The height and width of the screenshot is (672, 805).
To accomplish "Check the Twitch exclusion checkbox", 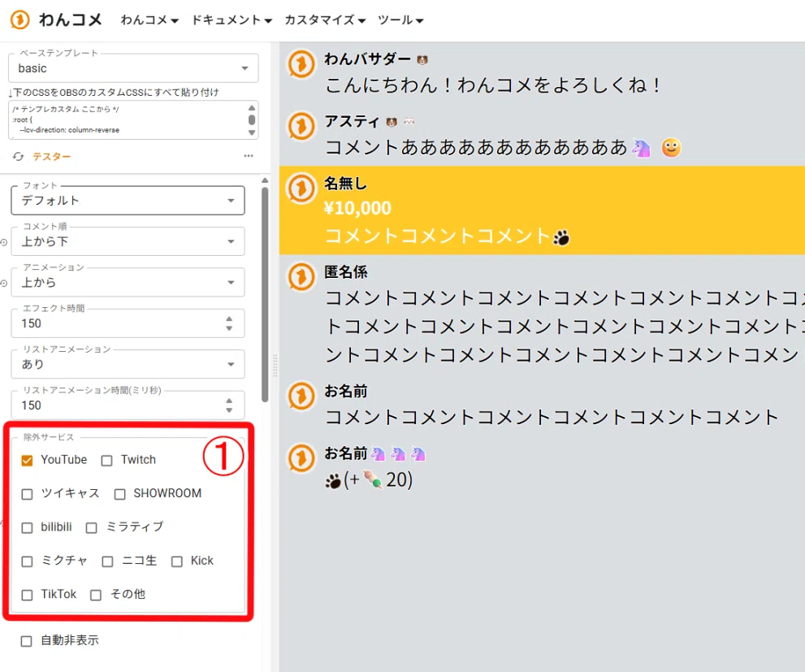I will 106,461.
